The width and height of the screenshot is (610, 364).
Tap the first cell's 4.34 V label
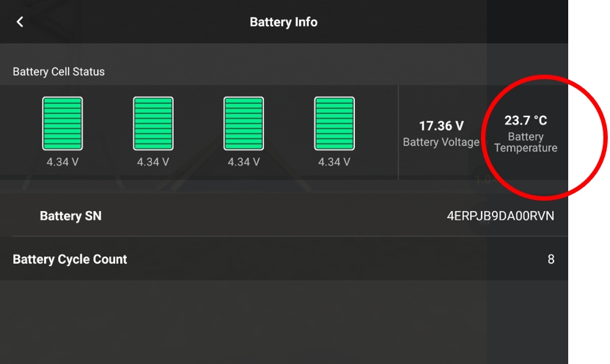(62, 162)
